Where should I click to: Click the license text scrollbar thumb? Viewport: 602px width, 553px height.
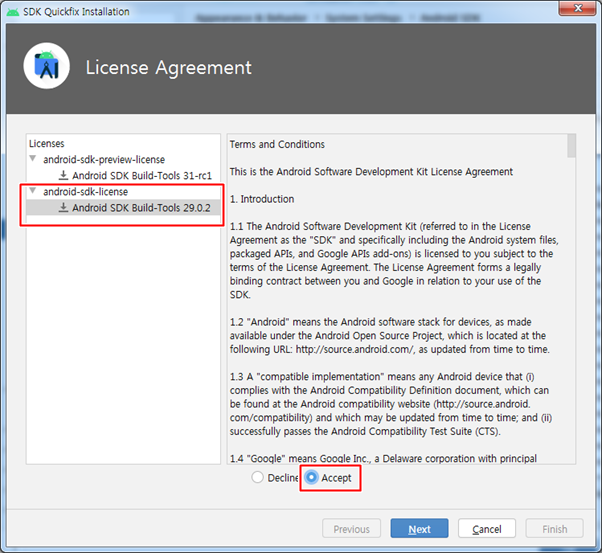click(571, 146)
